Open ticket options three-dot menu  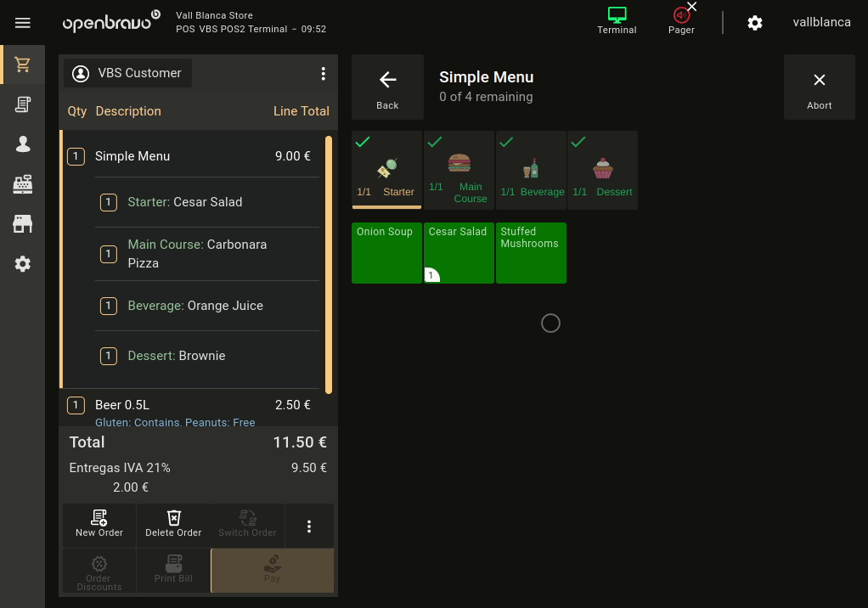pos(324,74)
